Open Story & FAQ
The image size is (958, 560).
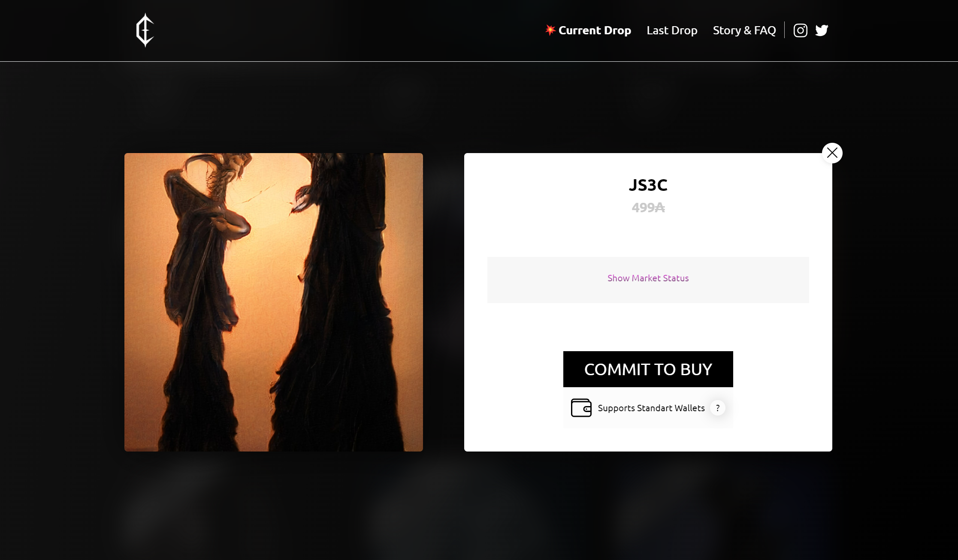tap(744, 30)
